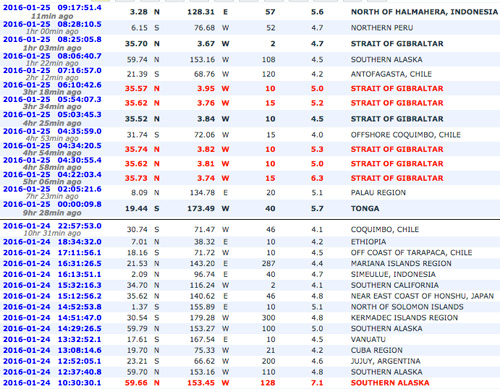500x389 pixels.
Task: Click the 2016-01-25 05:03:45.3 timestamp link
Action: [x=52, y=115]
